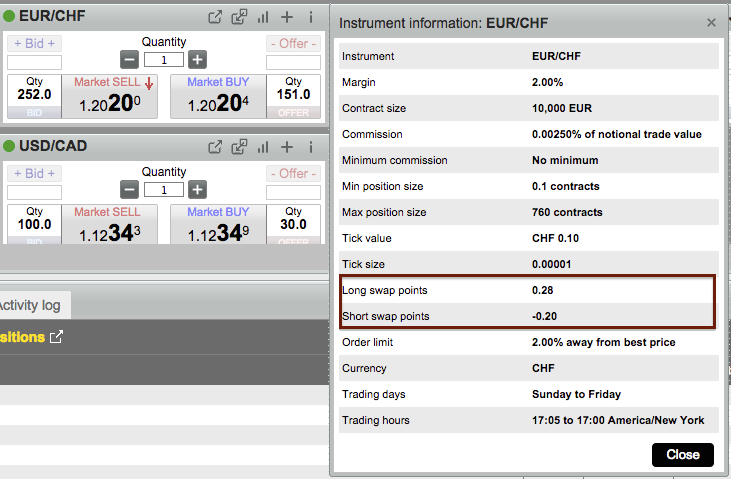This screenshot has width=731, height=479.
Task: Select Min position 0.1 contracts value
Action: point(565,186)
